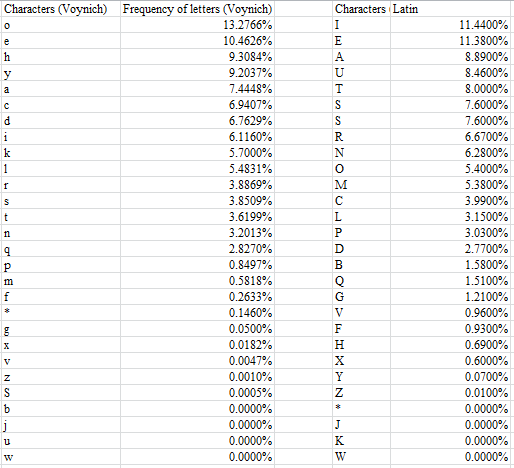514x468 pixels.
Task: Click the cell with value 0.8497%
Action: click(x=197, y=265)
